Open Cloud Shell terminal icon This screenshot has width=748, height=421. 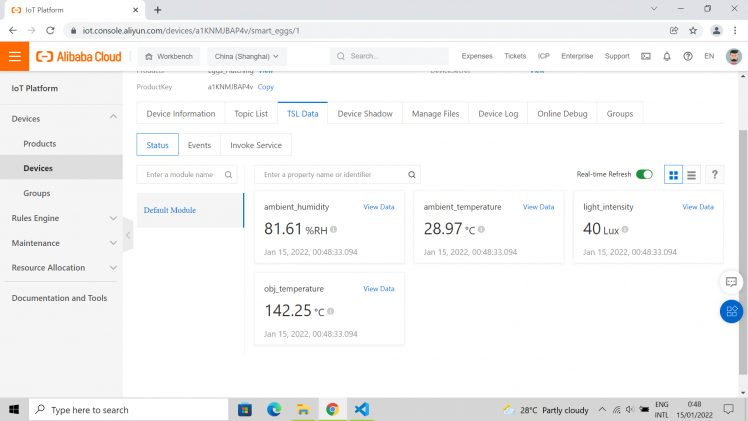pos(645,57)
